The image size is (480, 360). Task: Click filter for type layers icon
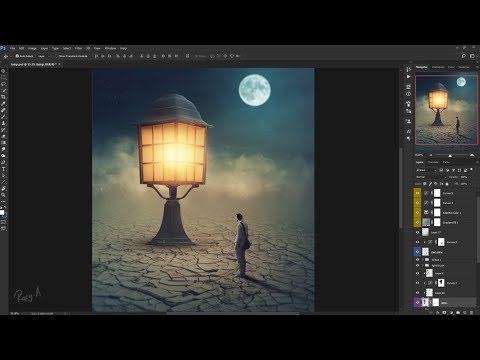[453, 170]
